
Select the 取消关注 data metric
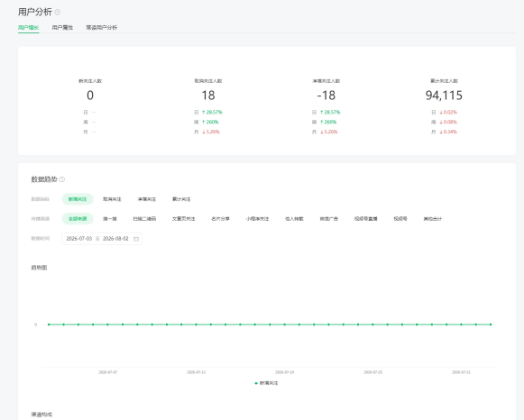pyautogui.click(x=112, y=199)
